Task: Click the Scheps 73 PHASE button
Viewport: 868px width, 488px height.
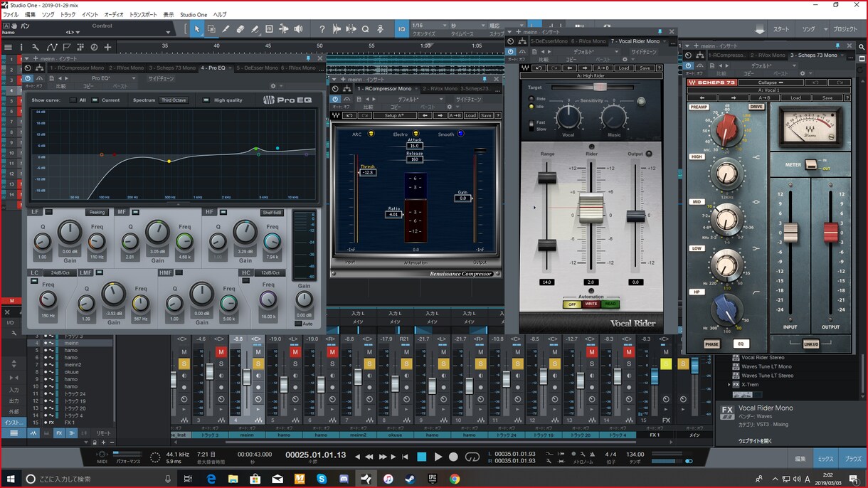Action: click(x=711, y=344)
